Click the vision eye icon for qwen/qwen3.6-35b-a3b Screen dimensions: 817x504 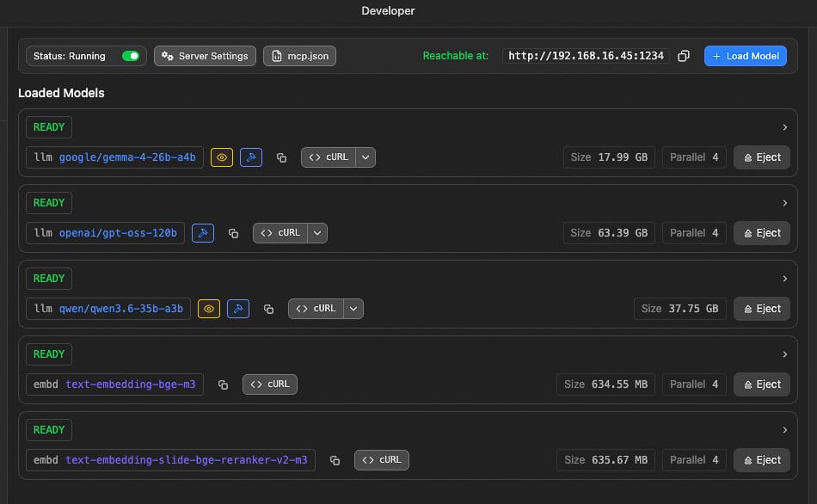click(209, 309)
